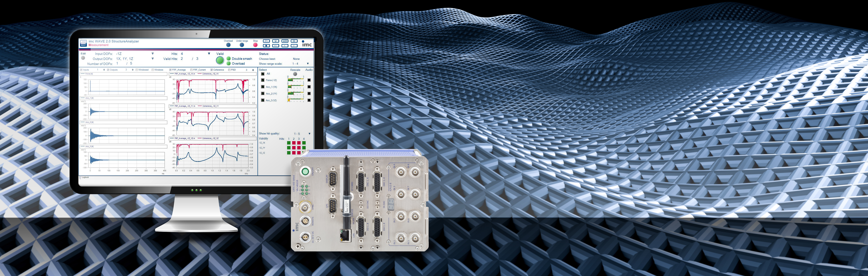868x276 pixels.
Task: Click the FRF_Average_-1Z_1Z.m legend entry
Action: (x=183, y=138)
